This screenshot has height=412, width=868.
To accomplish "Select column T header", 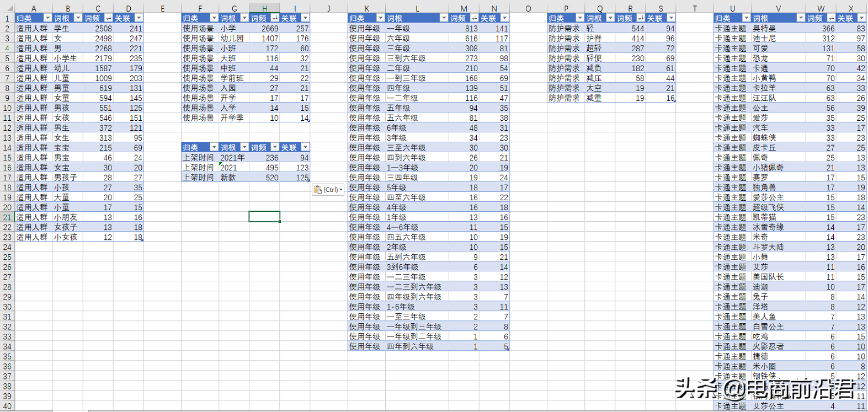I will [695, 8].
